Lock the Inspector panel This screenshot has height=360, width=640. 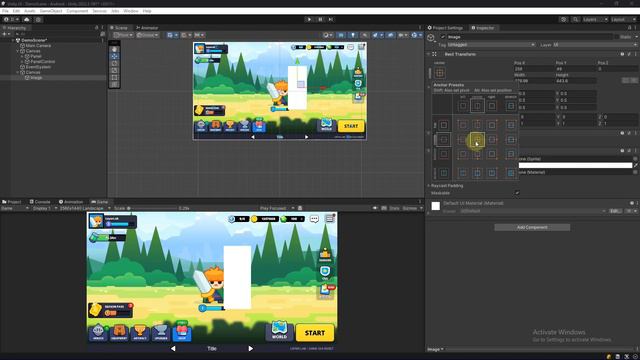coord(629,28)
